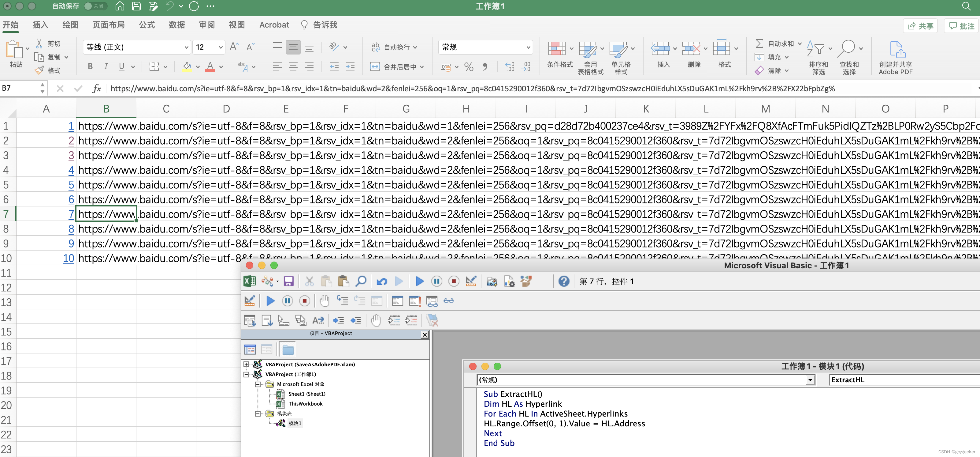Toggle italic formatting
Viewport: 980px width, 457px height.
tap(106, 67)
